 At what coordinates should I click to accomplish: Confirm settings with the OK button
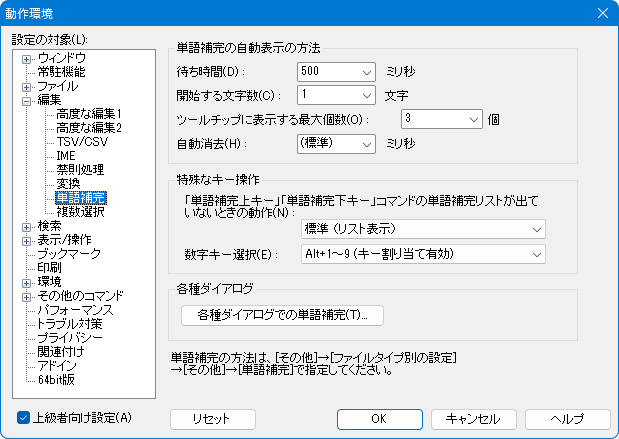[379, 418]
